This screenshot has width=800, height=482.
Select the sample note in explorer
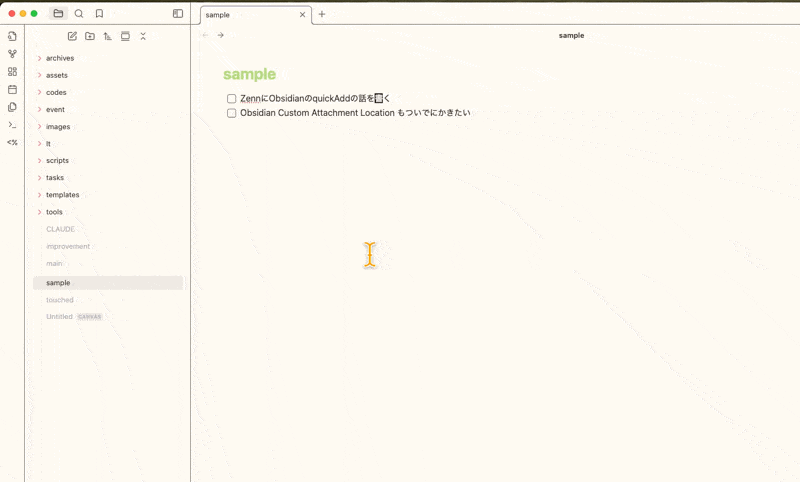point(108,283)
